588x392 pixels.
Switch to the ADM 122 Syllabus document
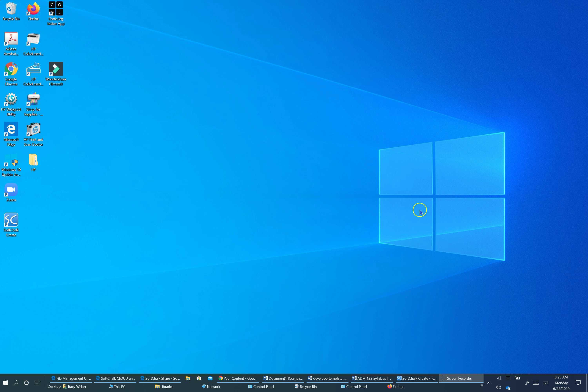pos(372,378)
